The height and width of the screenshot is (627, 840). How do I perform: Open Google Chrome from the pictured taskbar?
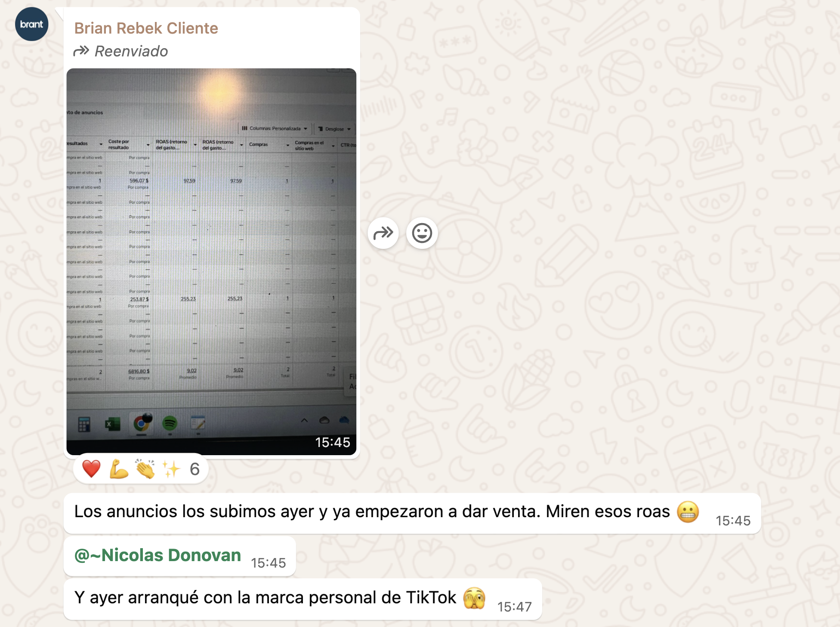pyautogui.click(x=142, y=423)
